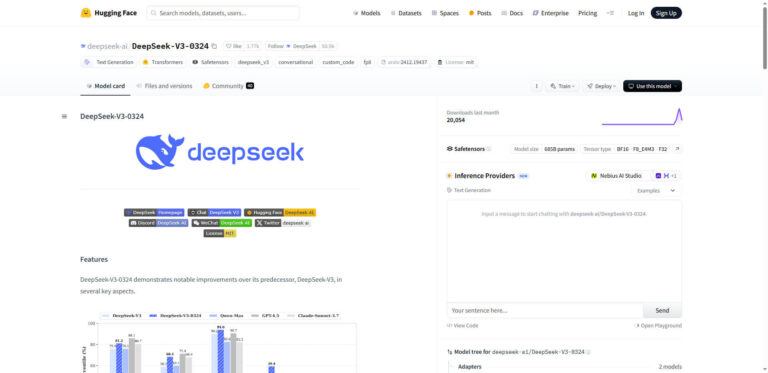Click the Send button

662,310
